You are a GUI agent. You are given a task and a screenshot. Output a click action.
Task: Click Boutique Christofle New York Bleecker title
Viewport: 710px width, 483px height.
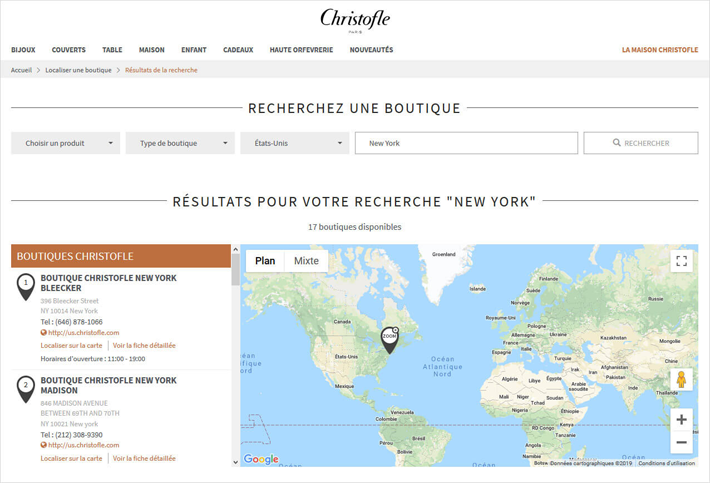click(109, 283)
